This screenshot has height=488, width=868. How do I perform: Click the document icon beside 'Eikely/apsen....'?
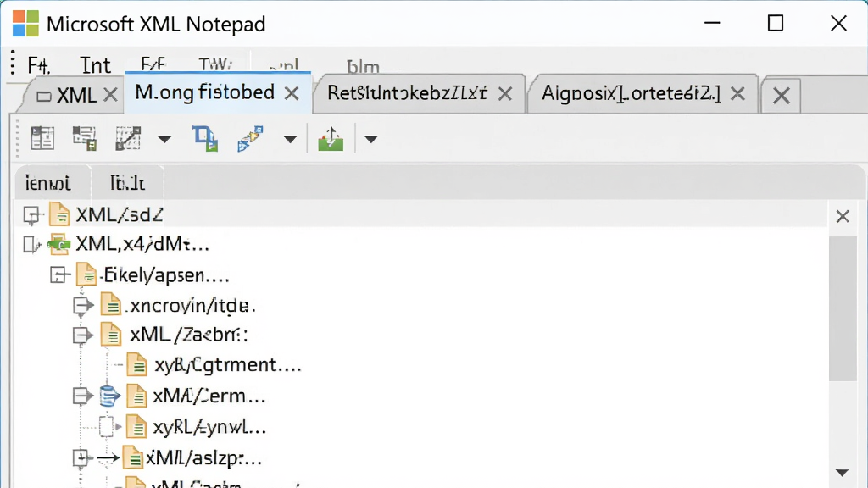point(86,274)
